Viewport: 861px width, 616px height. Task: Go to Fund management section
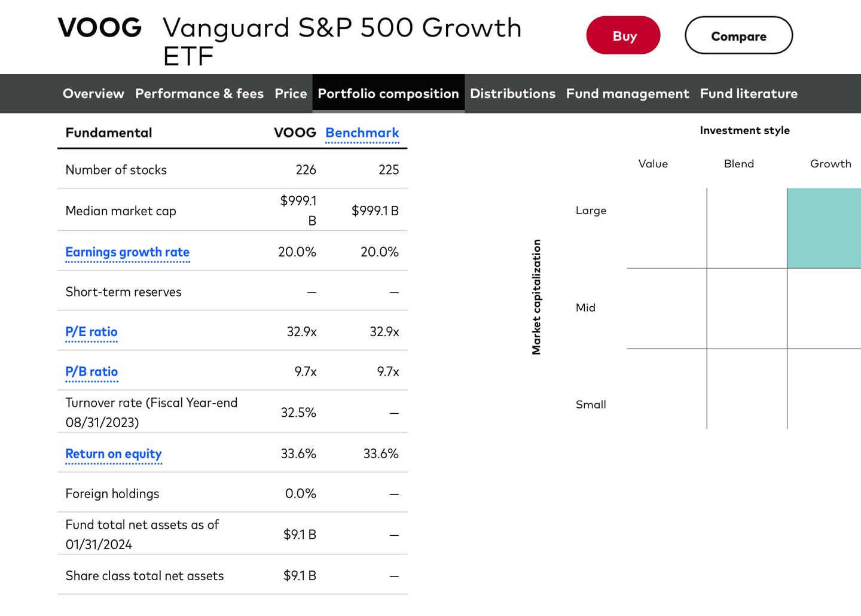627,93
